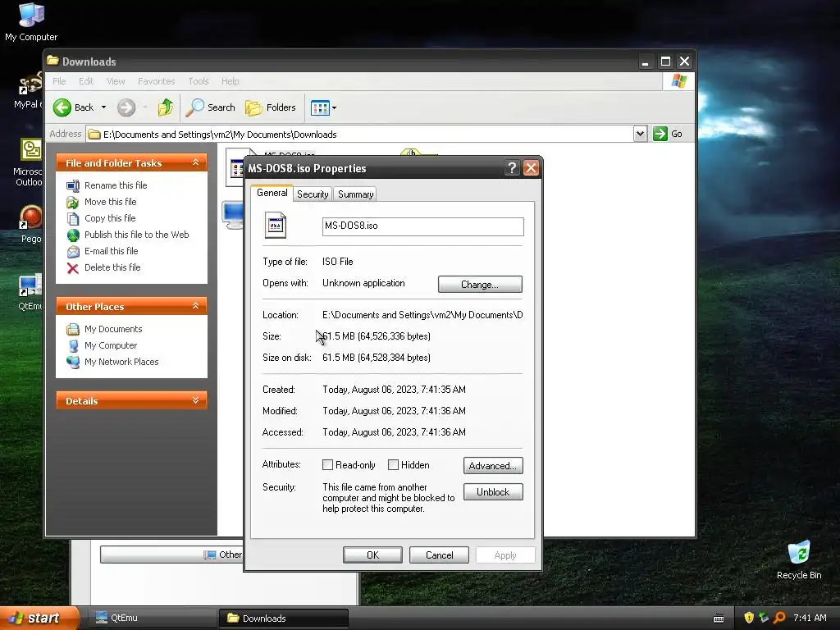Click the security shield tray icon
The image size is (840, 630).
(749, 618)
